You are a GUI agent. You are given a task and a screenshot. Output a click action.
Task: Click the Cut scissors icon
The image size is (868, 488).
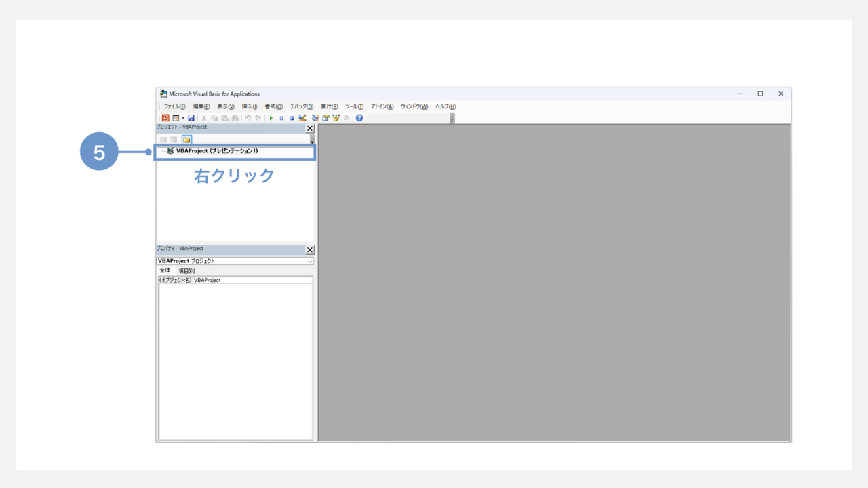(x=204, y=118)
